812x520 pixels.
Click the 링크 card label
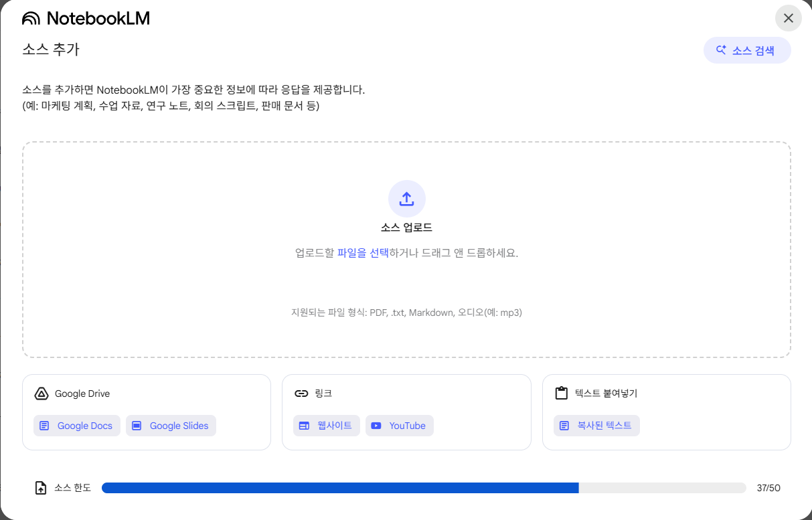tap(323, 394)
